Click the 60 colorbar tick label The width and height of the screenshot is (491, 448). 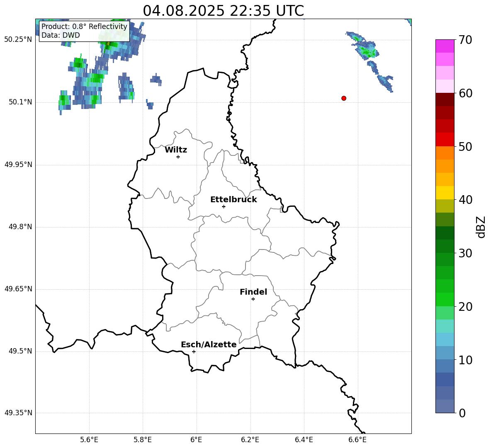(x=465, y=93)
